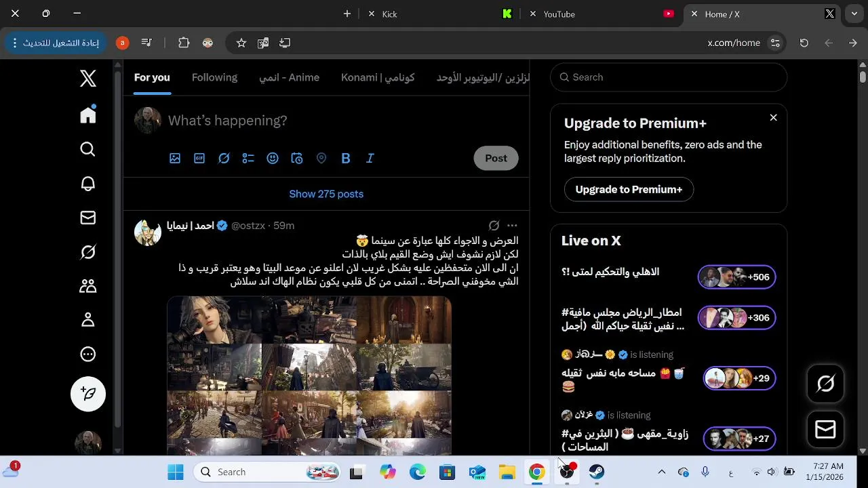Focus the X Search field
This screenshot has width=868, height=488.
point(669,77)
